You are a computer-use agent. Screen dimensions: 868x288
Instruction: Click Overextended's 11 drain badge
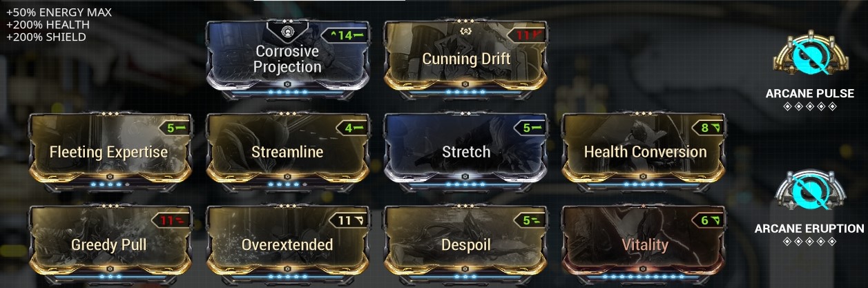point(349,221)
